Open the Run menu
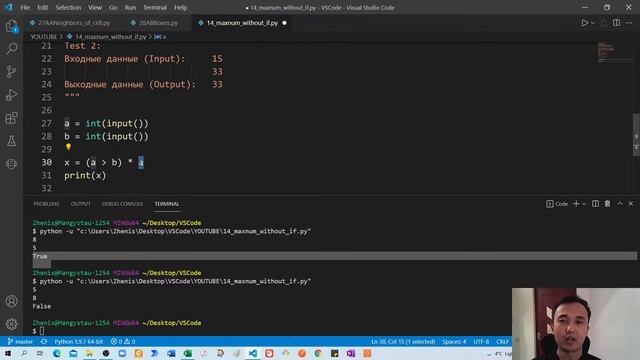640x360 pixels. click(x=130, y=7)
